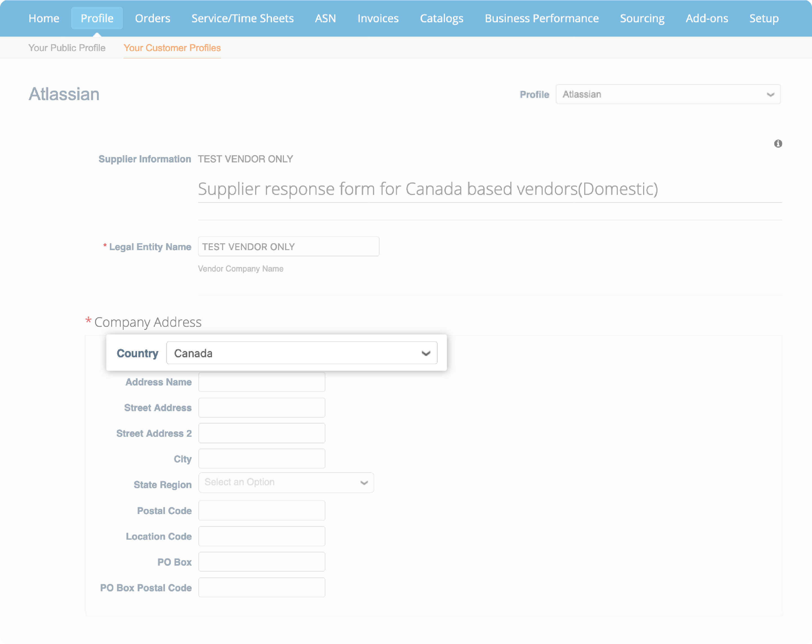812x644 pixels.
Task: Click the Invoices navigation icon
Action: coord(377,18)
